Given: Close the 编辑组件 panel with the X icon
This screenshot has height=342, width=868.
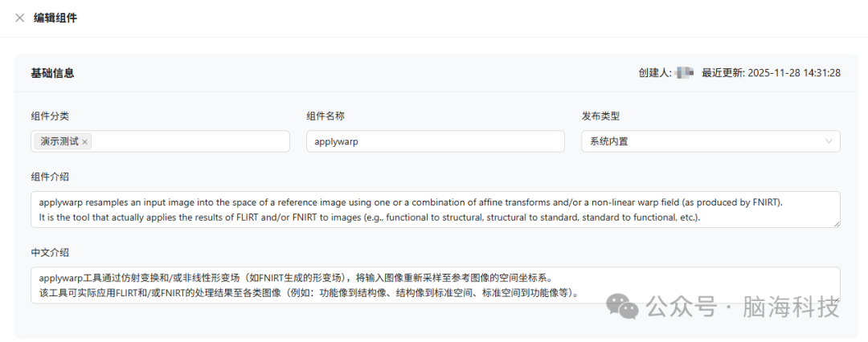Looking at the screenshot, I should [x=20, y=18].
